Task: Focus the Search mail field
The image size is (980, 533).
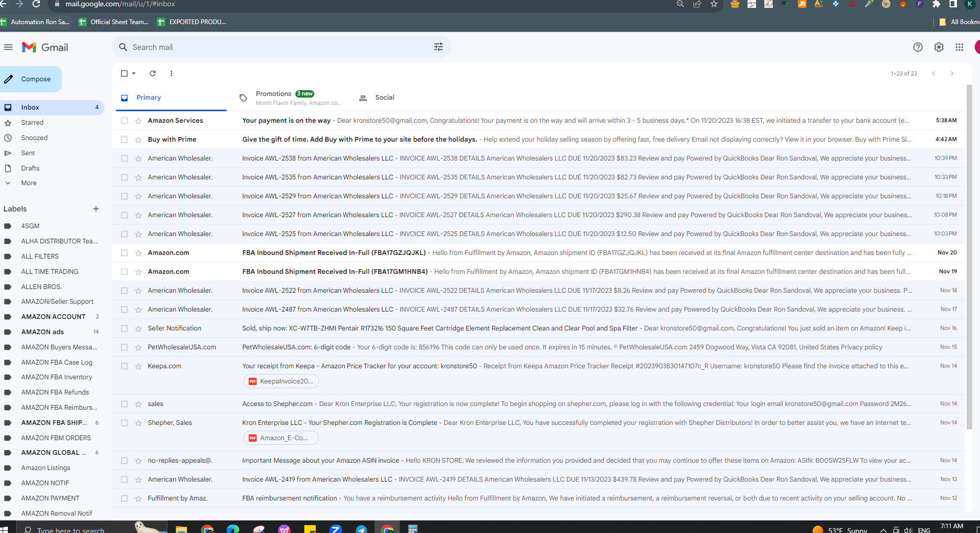Action: 281,47
